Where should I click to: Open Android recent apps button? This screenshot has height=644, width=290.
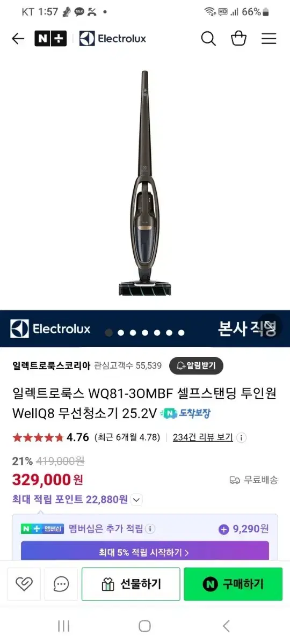[x=63, y=626]
